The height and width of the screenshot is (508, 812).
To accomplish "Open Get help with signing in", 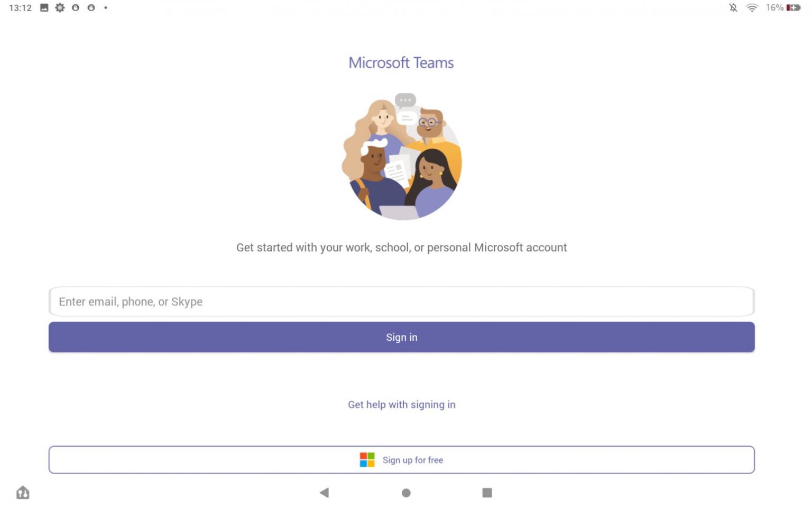I will [x=401, y=404].
